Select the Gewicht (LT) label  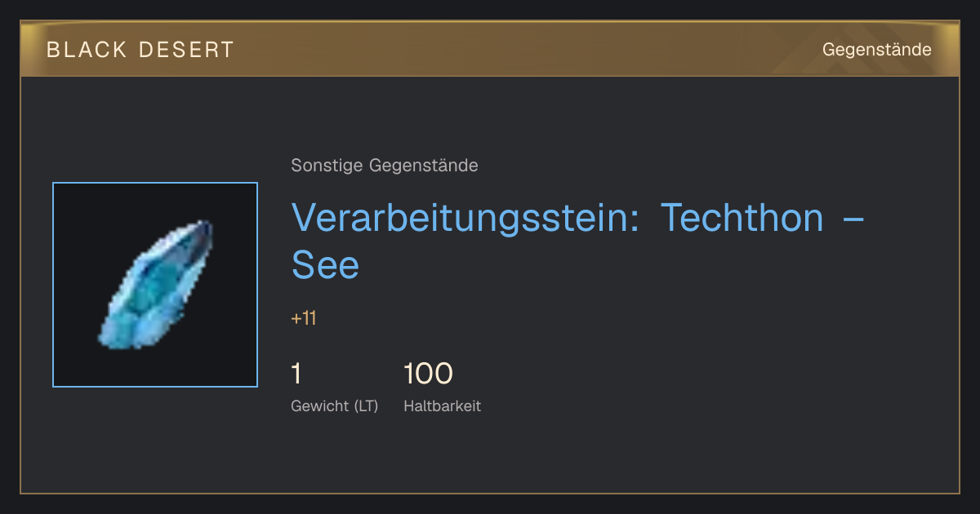[335, 406]
